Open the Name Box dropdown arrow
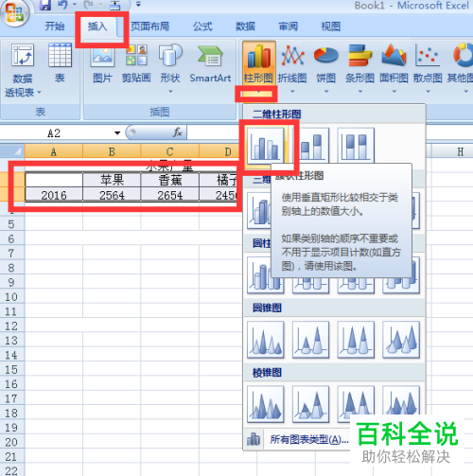The height and width of the screenshot is (476, 473). pyautogui.click(x=117, y=132)
